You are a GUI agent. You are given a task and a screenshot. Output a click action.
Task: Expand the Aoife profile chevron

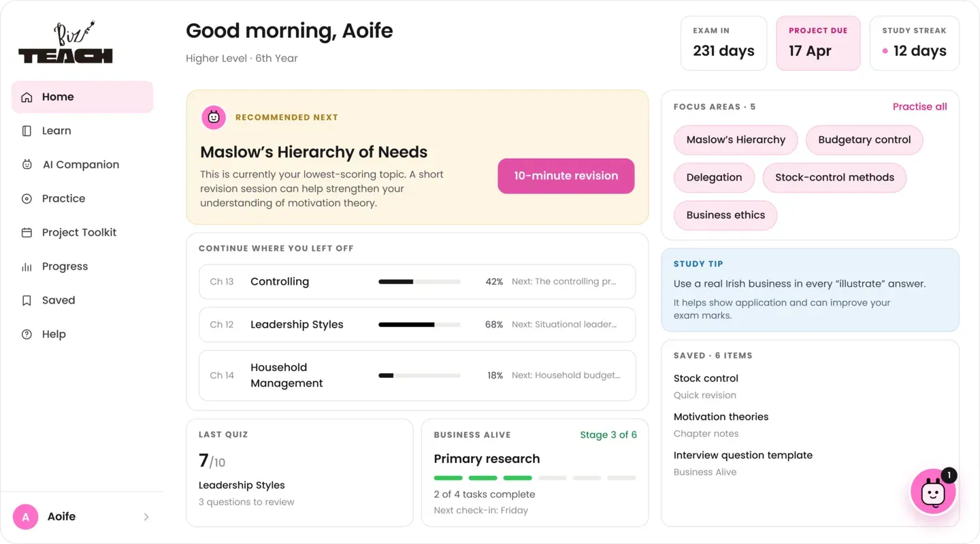pyautogui.click(x=146, y=517)
